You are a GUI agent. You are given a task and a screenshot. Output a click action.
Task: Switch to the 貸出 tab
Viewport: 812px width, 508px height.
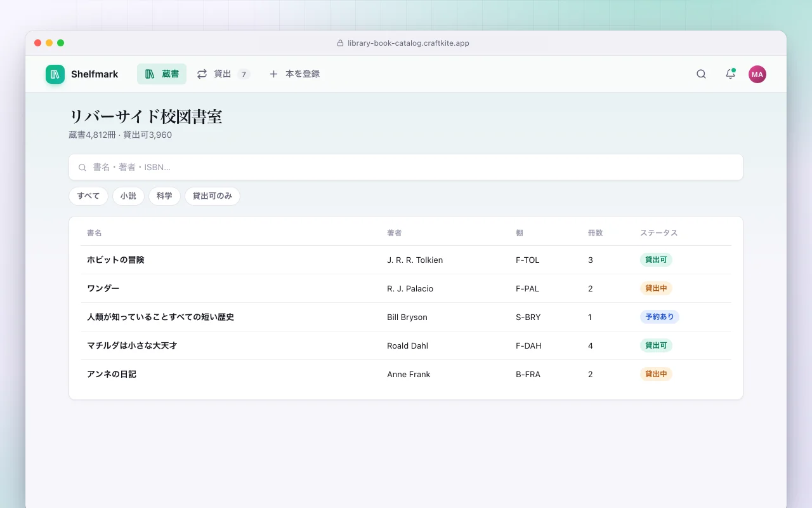pos(223,74)
